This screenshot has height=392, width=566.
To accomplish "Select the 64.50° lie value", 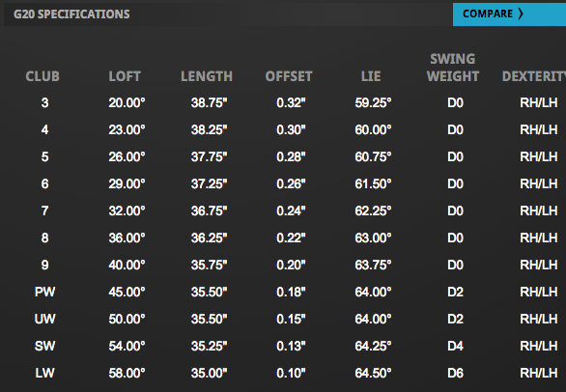I will pos(373,373).
